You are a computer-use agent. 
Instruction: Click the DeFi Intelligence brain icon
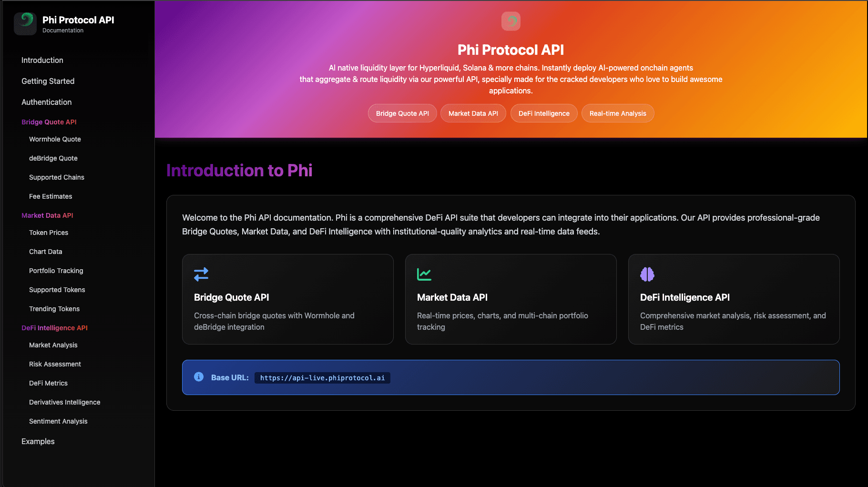(647, 274)
